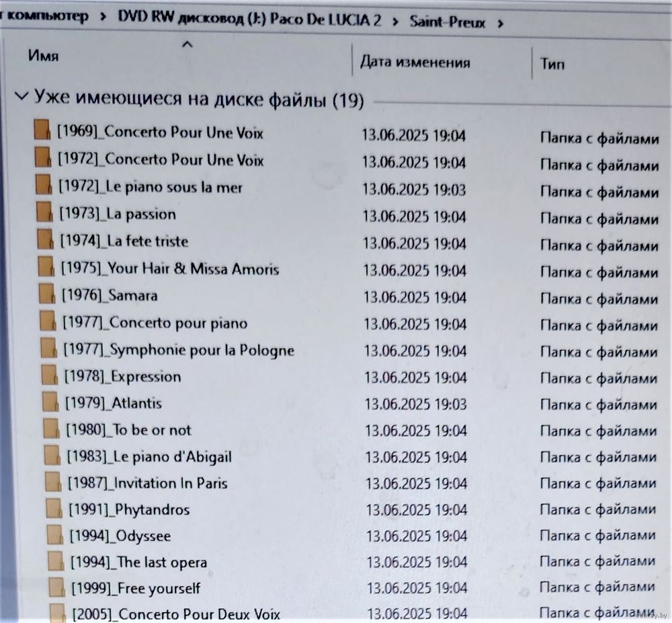Click the folder icon beside [1978]_Expression

tap(50, 375)
